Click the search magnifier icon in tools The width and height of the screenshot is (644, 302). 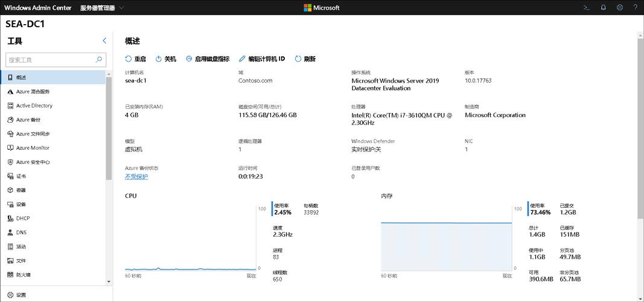(x=98, y=60)
